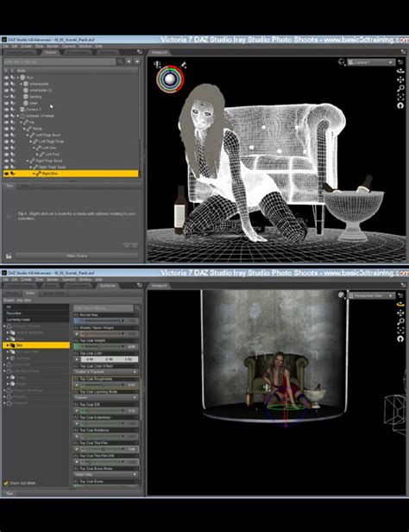Screen dimensions: 409x532
Task: Open draw style sphere icon in bottom viewport
Action: (342, 295)
